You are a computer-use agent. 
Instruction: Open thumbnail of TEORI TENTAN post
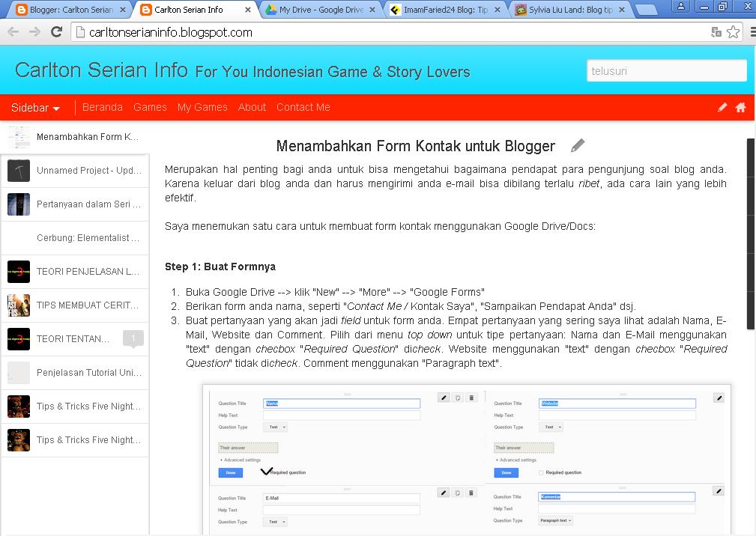click(19, 339)
